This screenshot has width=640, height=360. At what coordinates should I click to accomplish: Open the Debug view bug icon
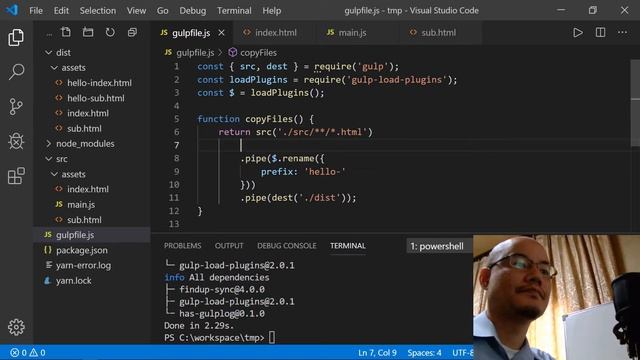(x=16, y=141)
